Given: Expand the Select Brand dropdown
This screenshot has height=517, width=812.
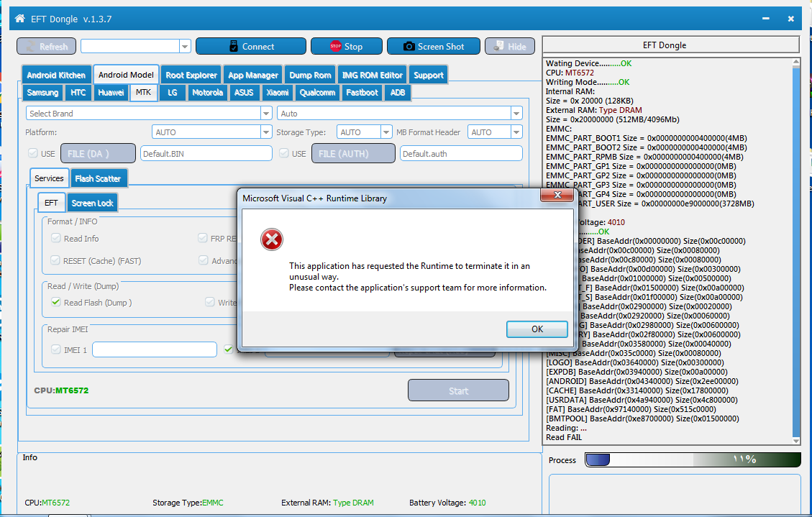Looking at the screenshot, I should [265, 114].
